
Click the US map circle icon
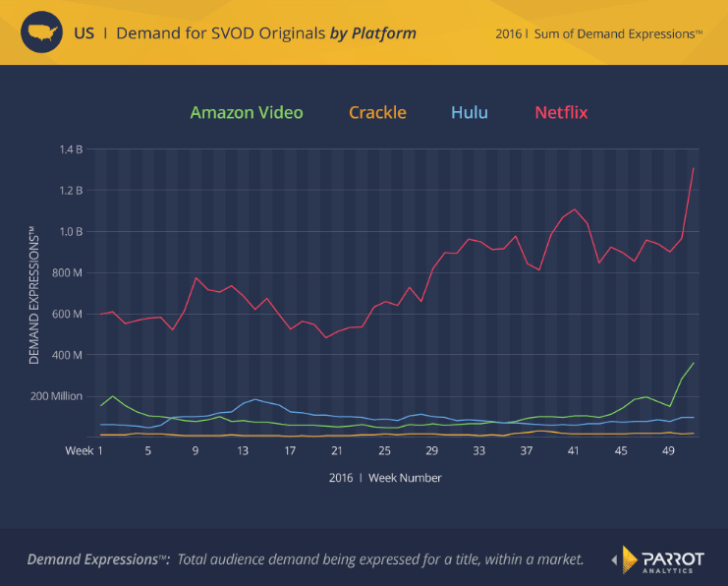pos(41,32)
